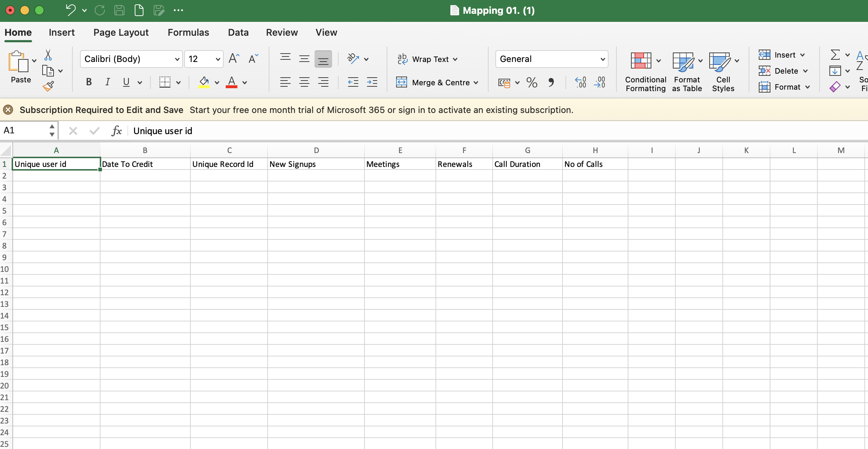Click the Paste clipboard icon
Screen dimensions: 868x449
pos(18,61)
